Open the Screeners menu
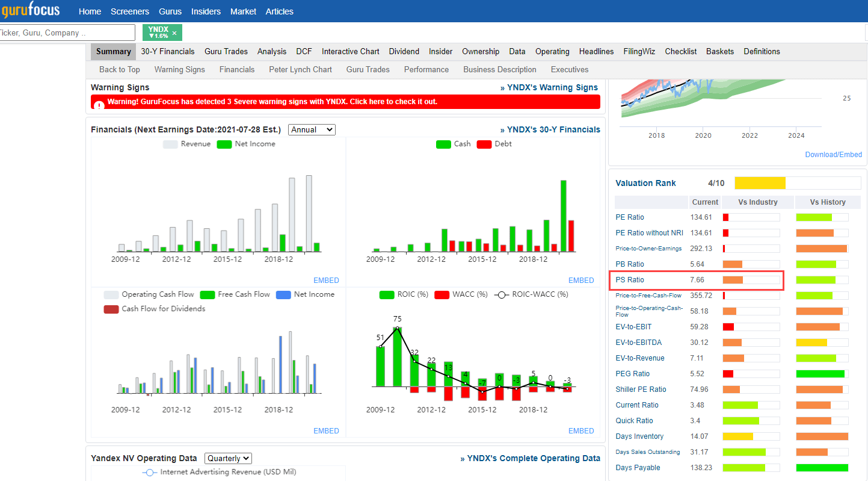868x481 pixels. [130, 11]
